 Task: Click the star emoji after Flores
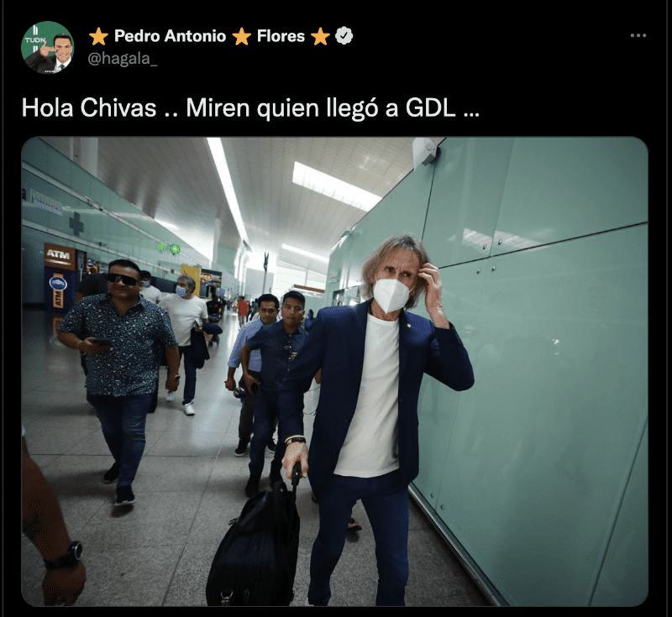(320, 36)
